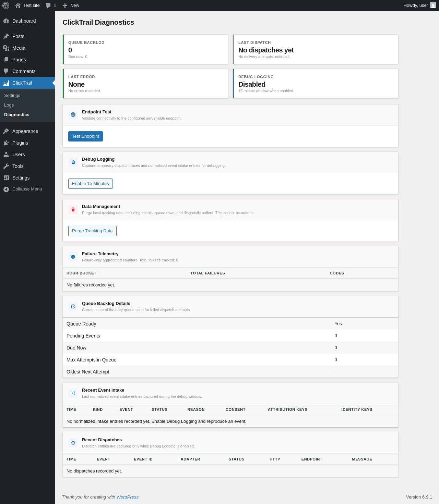The width and height of the screenshot is (439, 504).
Task: Follow the WordPress footer link
Action: click(127, 497)
